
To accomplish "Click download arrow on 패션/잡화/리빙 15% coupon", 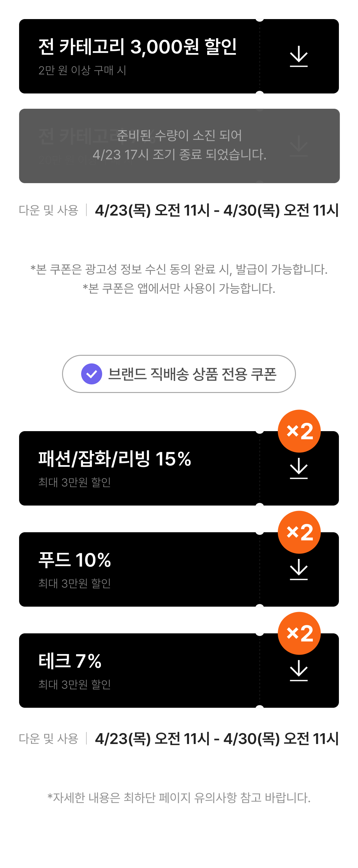I will 299,468.
